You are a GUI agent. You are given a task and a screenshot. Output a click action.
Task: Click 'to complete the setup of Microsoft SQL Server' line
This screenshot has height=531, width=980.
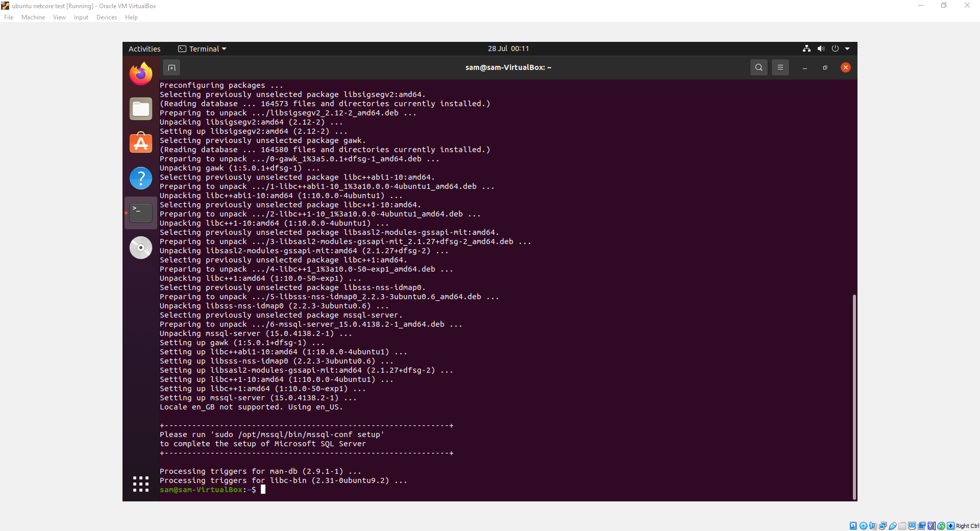263,444
